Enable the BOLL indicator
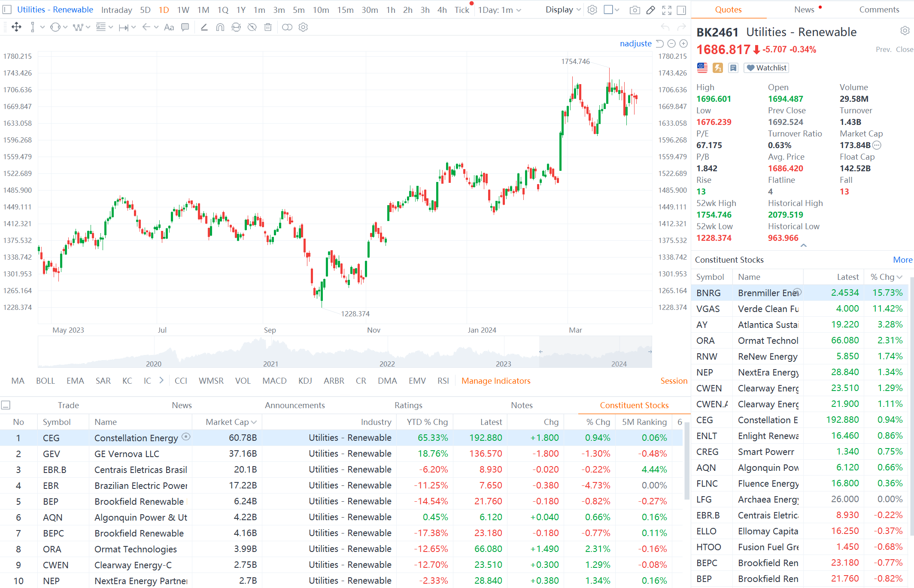Image resolution: width=914 pixels, height=588 pixels. point(46,381)
